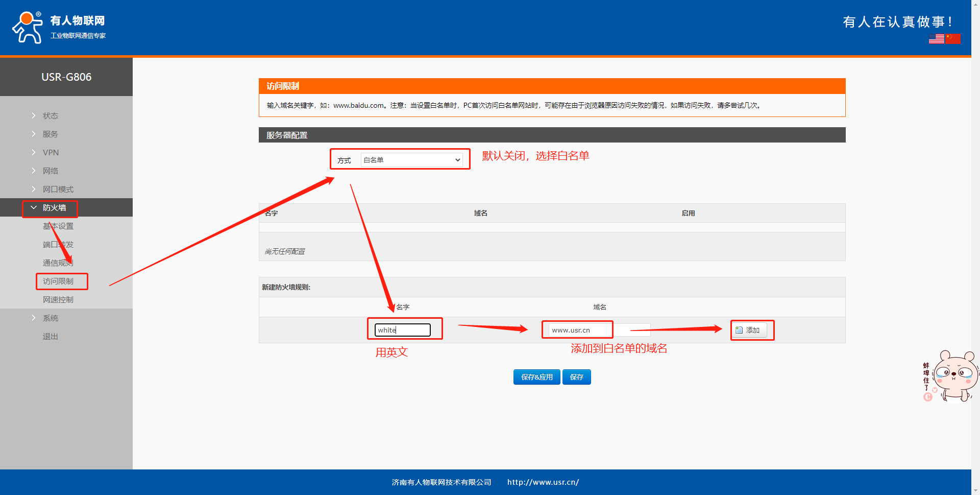
Task: Click 退出 to log out
Action: tap(50, 336)
